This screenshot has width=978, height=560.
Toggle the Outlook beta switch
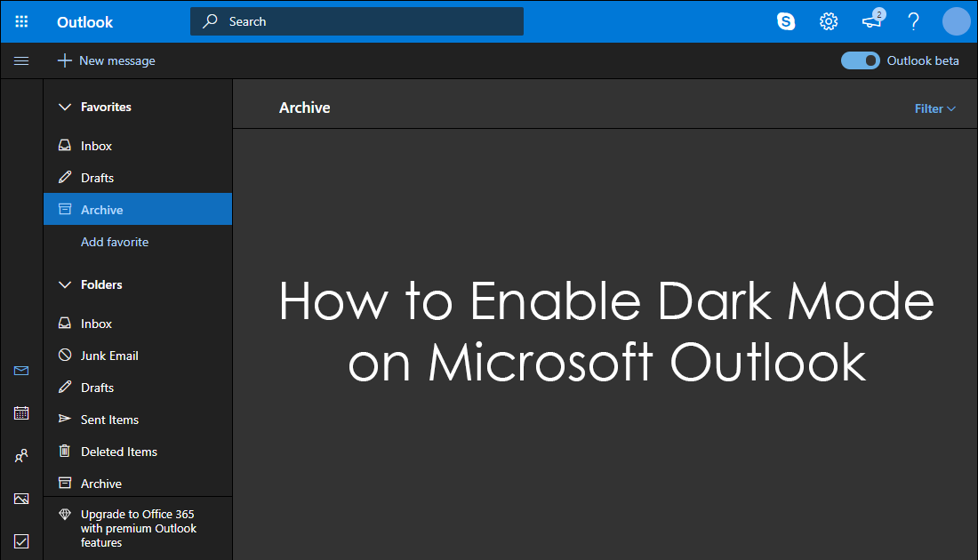[860, 60]
